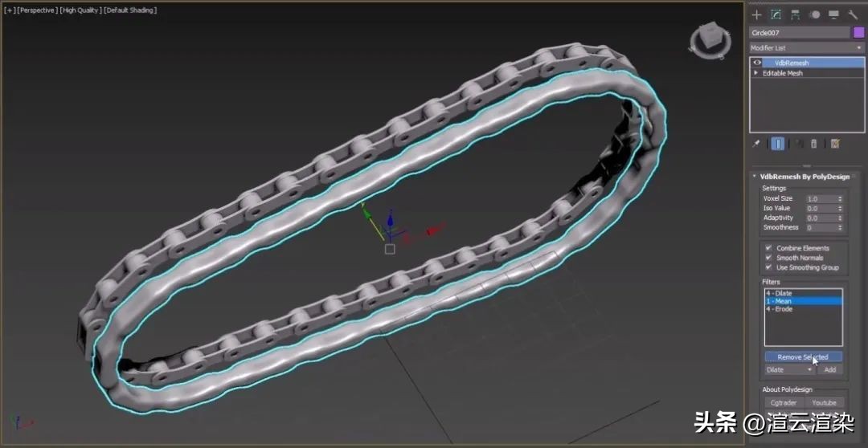The height and width of the screenshot is (448, 868).
Task: Toggle Smooth Normals checkbox
Action: (x=768, y=258)
